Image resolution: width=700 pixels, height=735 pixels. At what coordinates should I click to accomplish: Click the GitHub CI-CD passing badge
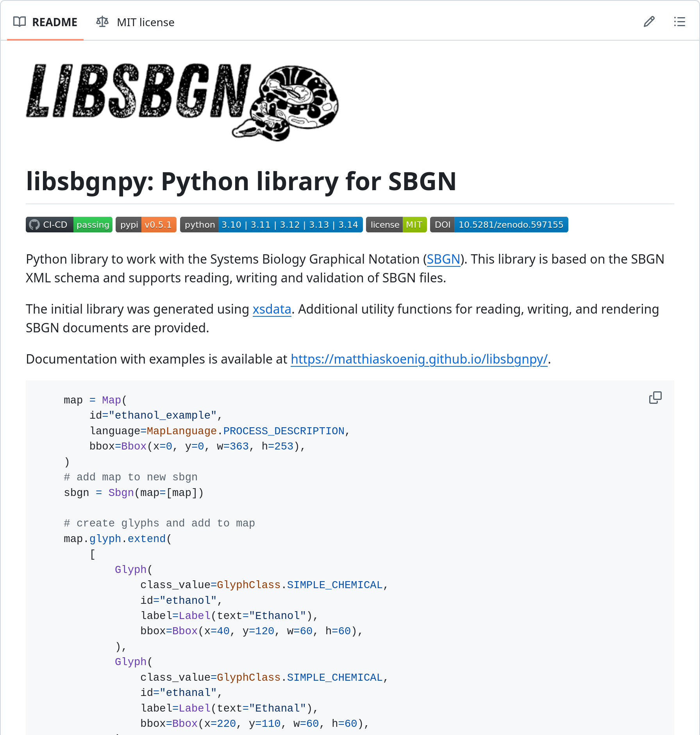click(69, 225)
